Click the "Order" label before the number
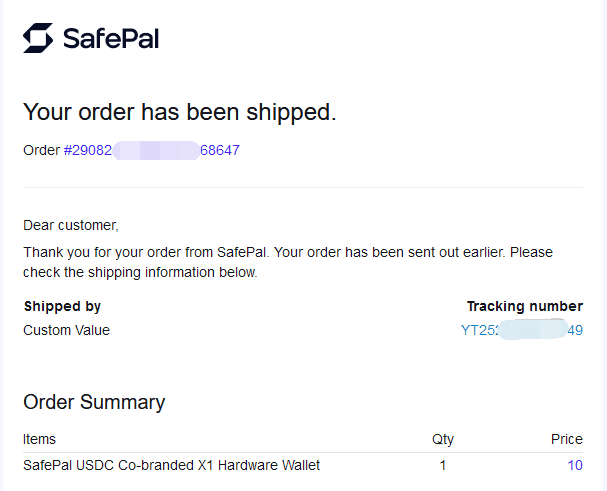 pos(41,151)
